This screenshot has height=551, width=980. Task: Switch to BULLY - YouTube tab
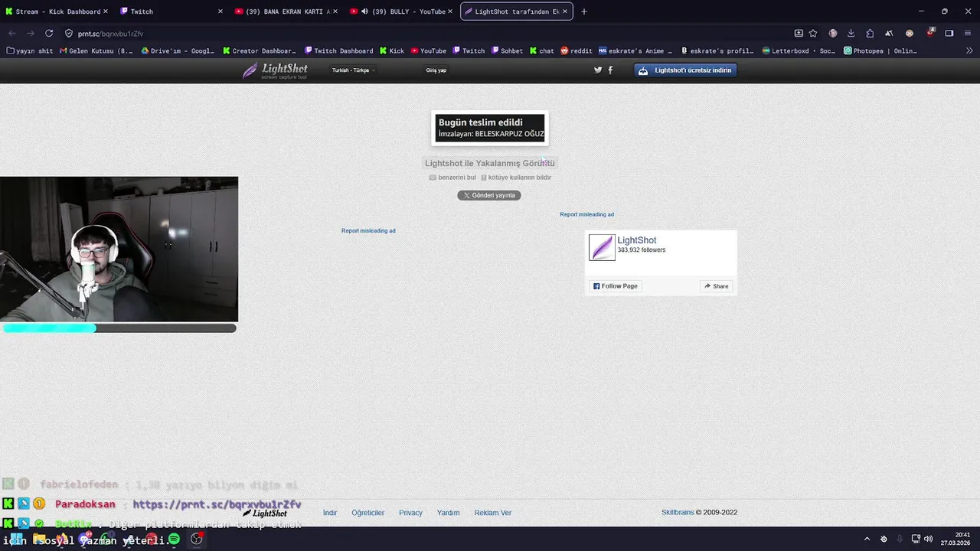pos(402,11)
